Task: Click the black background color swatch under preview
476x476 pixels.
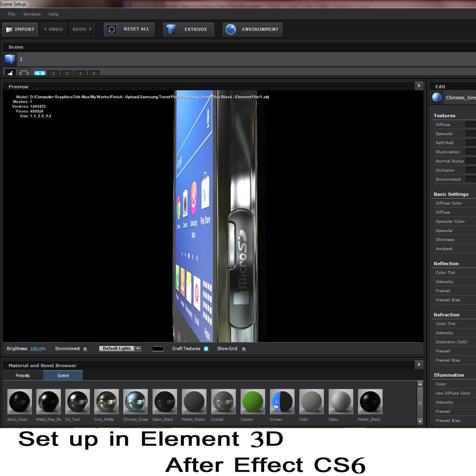Action: [x=157, y=349]
